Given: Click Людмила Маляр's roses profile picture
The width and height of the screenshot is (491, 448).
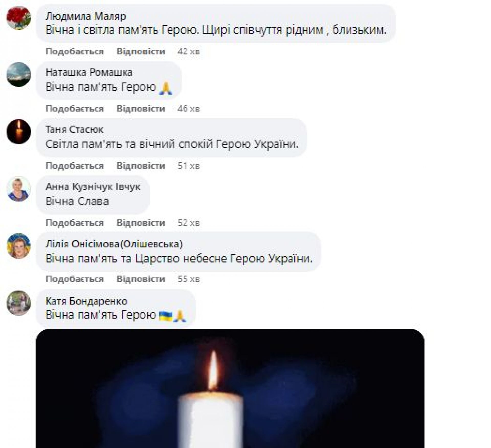Looking at the screenshot, I should click(18, 18).
